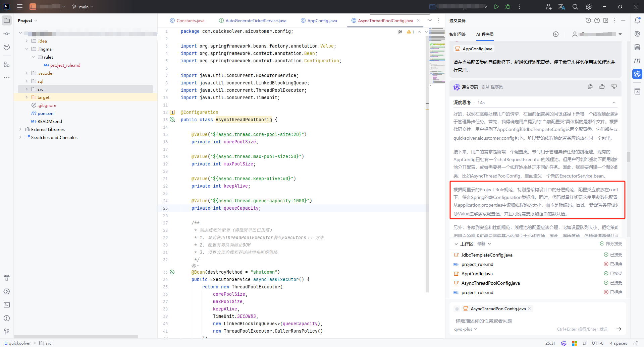Toggle reader mode eye icon in editor
The image size is (644, 347).
pyautogui.click(x=400, y=32)
